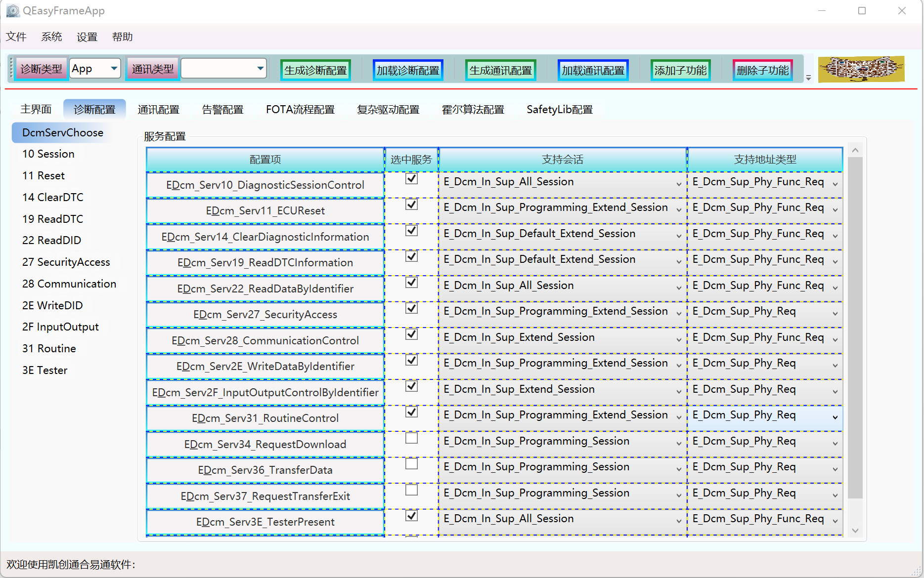Click the 诊断类型 label button
This screenshot has height=578, width=924.
coord(42,69)
